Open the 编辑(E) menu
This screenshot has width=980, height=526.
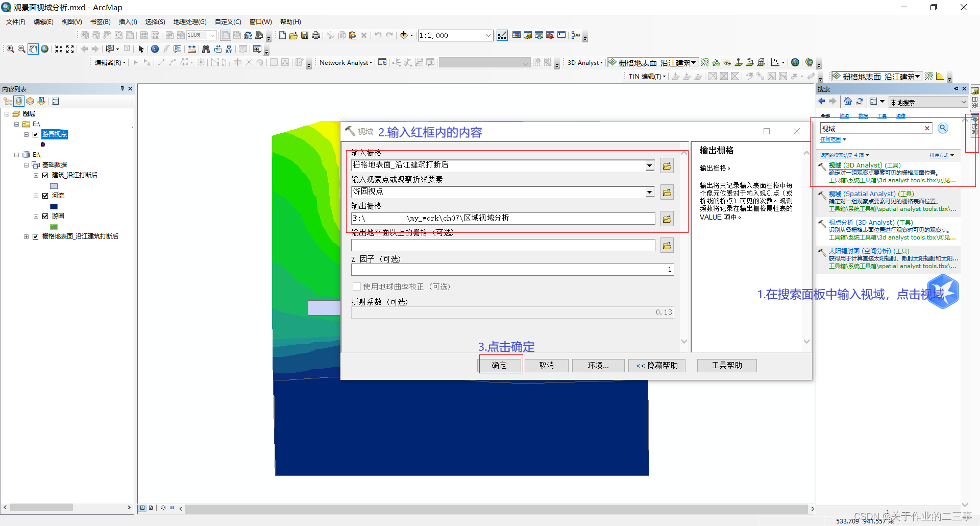coord(43,21)
